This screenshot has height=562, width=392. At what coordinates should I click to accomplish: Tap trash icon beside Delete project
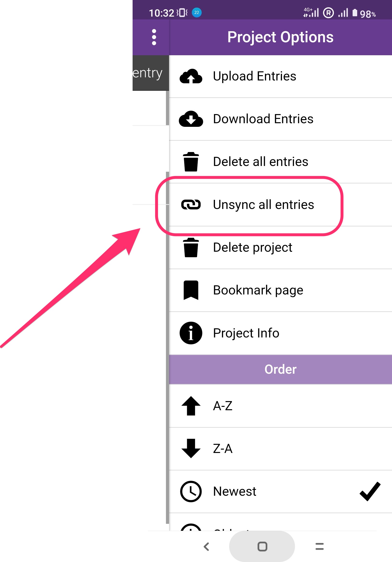(191, 247)
